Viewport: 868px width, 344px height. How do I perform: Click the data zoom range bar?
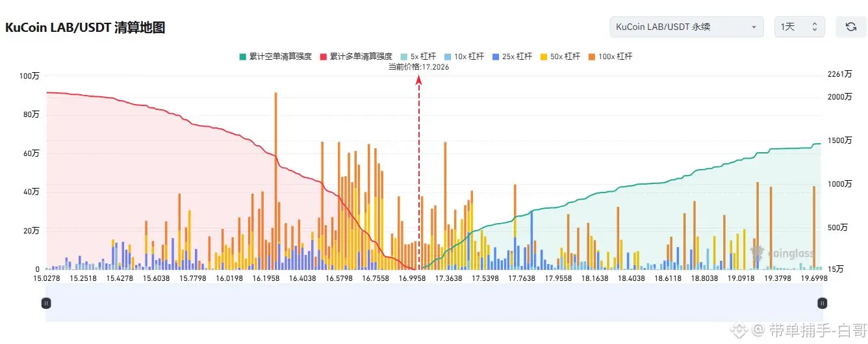pos(434,302)
